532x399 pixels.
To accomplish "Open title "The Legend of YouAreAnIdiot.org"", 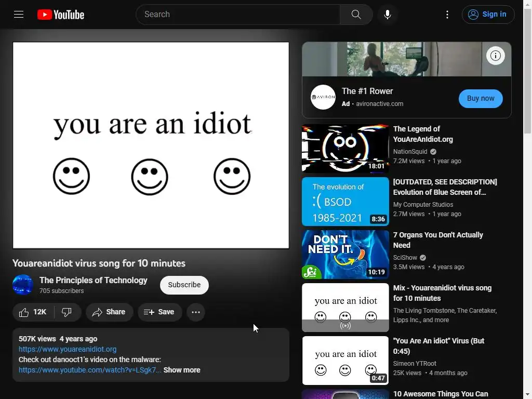I will 423,134.
